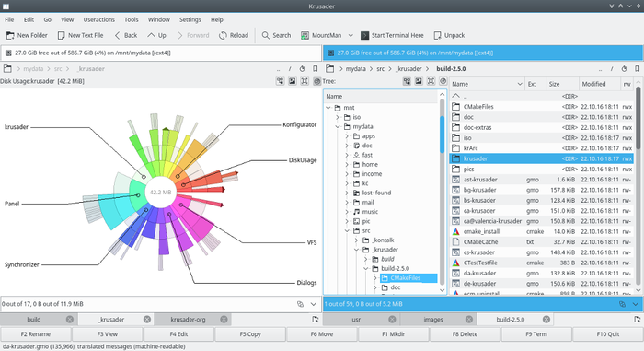
Task: Open the Name column sort dropdown
Action: [519, 84]
